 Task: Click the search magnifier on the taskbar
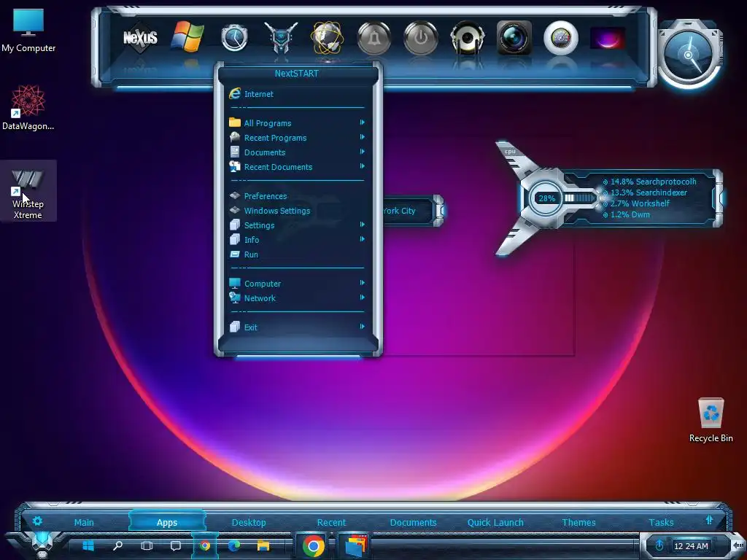tap(117, 545)
